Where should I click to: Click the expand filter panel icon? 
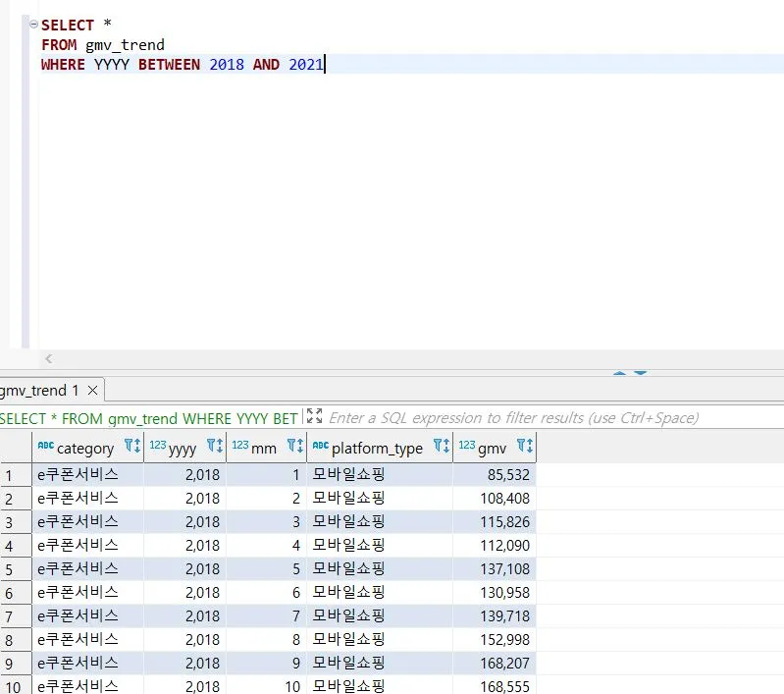(315, 416)
